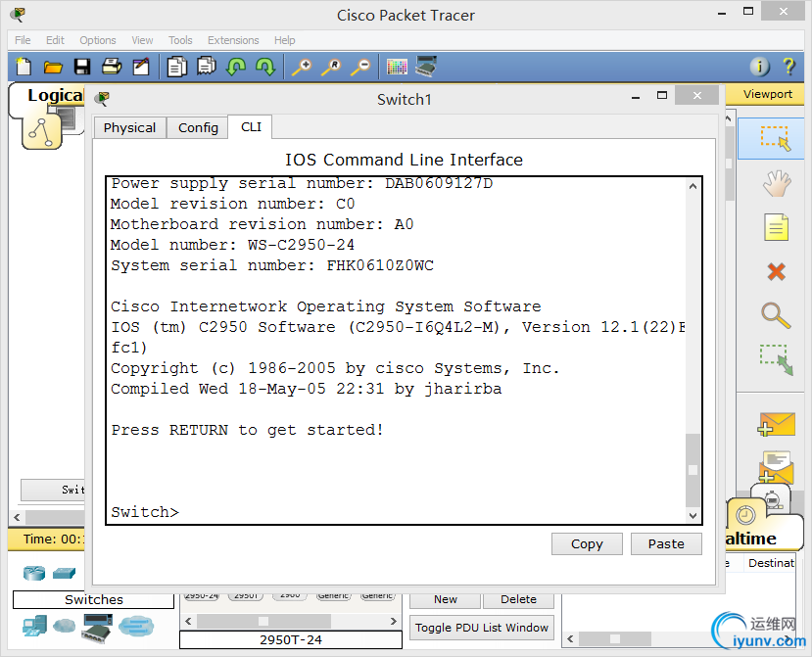
Task: Select the multiuser connection cloud icon
Action: coord(136,627)
